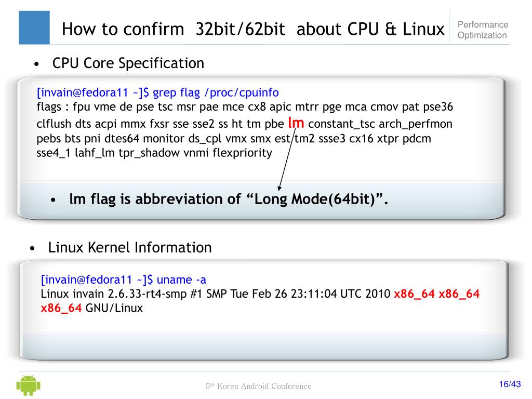Click the 'grep flag /proc/cpuinfo' command line
532x399 pixels.
[158, 92]
